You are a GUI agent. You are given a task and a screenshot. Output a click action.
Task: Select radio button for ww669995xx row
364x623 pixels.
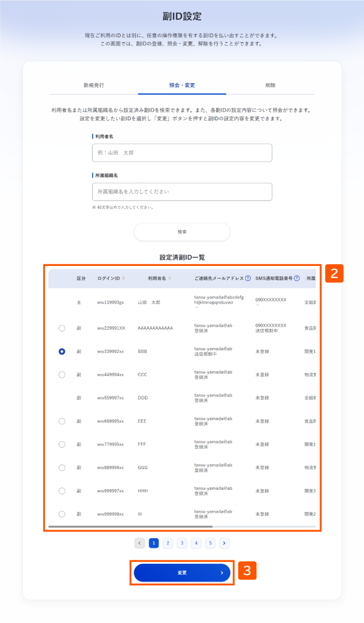pos(62,421)
